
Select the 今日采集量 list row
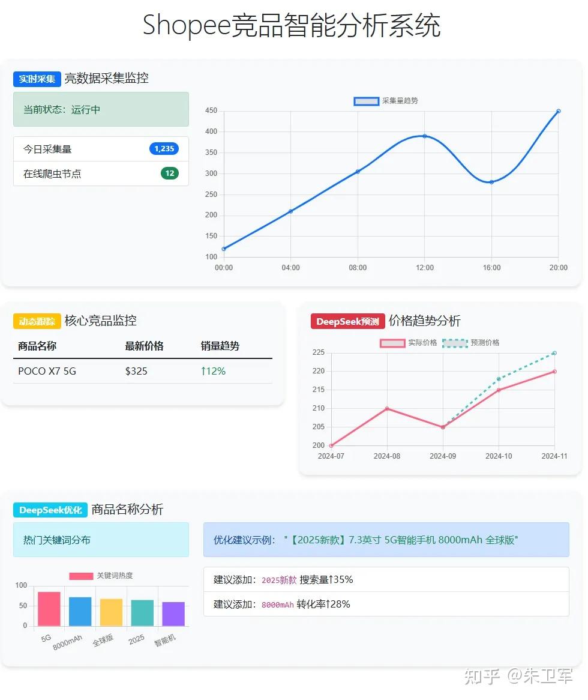[101, 149]
